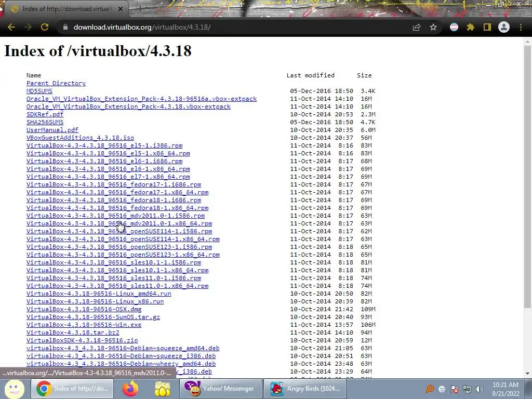
Task: Open SDKRef.pdf link
Action: click(45, 114)
